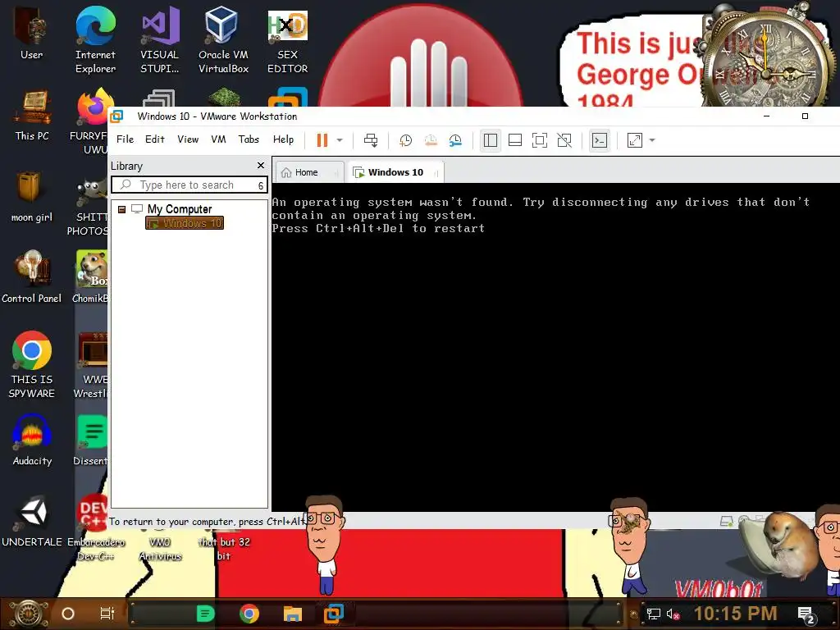Open the Control Panel desktop icon
Viewport: 840px width, 630px height.
(x=32, y=277)
